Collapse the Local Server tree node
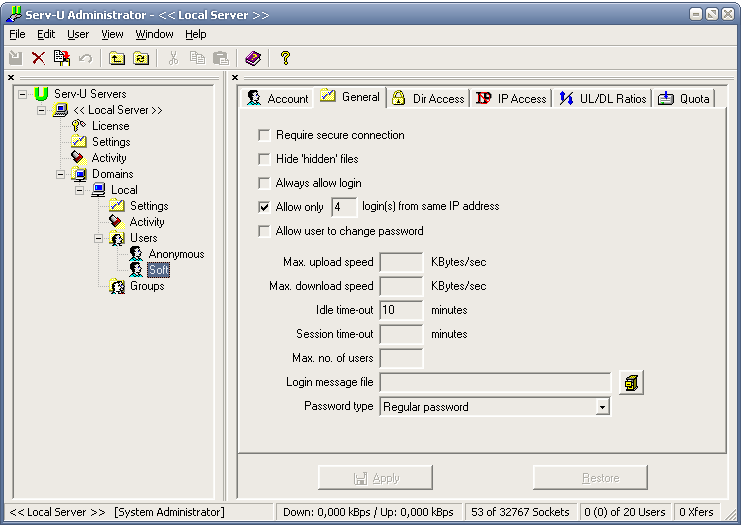Screen dimensions: 741x525 (42, 110)
